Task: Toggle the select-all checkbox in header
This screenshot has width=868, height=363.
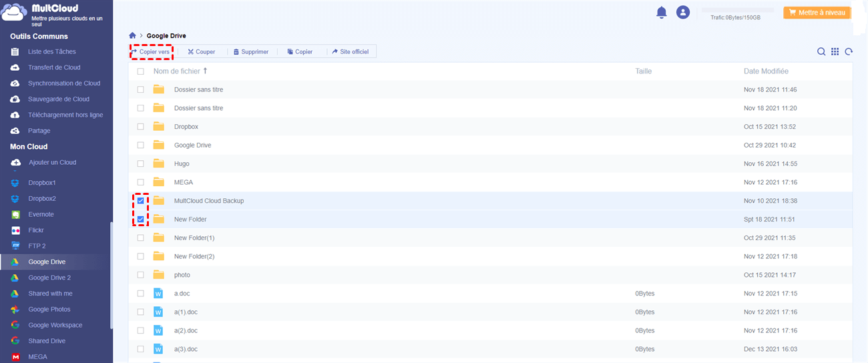Action: click(141, 71)
